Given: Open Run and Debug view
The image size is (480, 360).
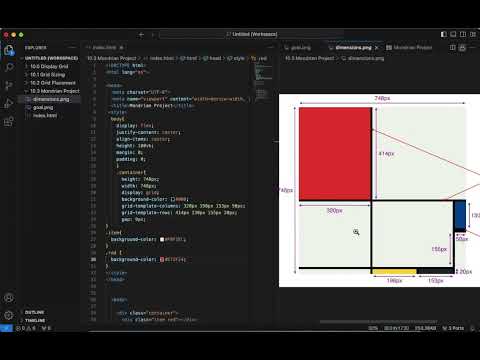Looking at the screenshot, I should [9, 103].
